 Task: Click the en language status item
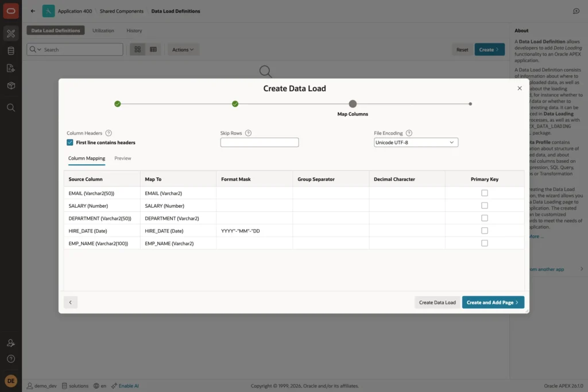click(x=100, y=386)
